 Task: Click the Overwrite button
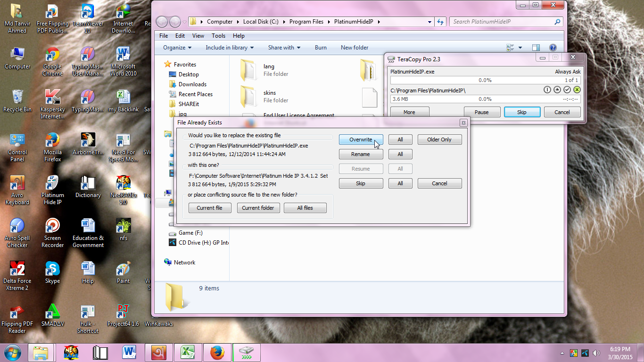pyautogui.click(x=361, y=140)
